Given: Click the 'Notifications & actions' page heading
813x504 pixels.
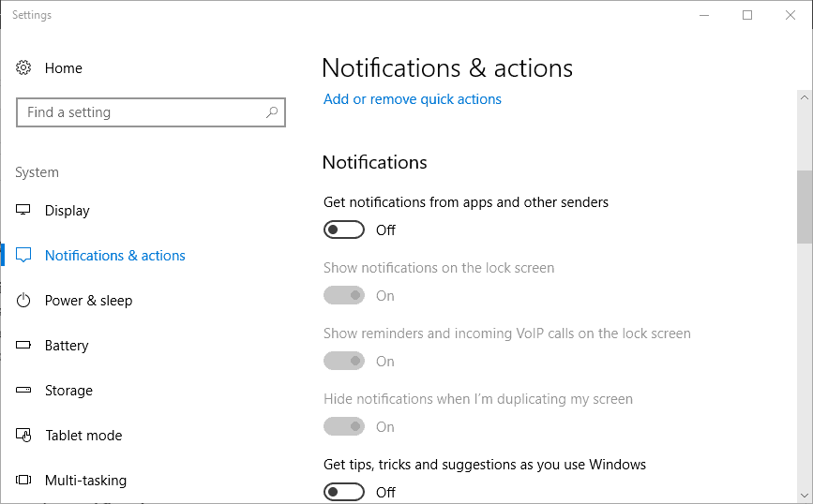Looking at the screenshot, I should pyautogui.click(x=447, y=67).
